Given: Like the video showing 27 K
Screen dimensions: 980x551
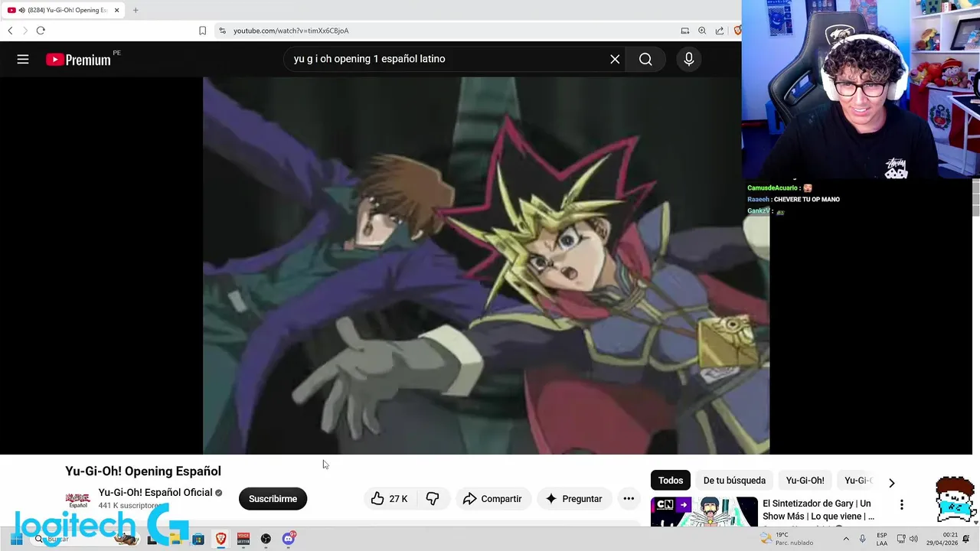Looking at the screenshot, I should pos(390,499).
